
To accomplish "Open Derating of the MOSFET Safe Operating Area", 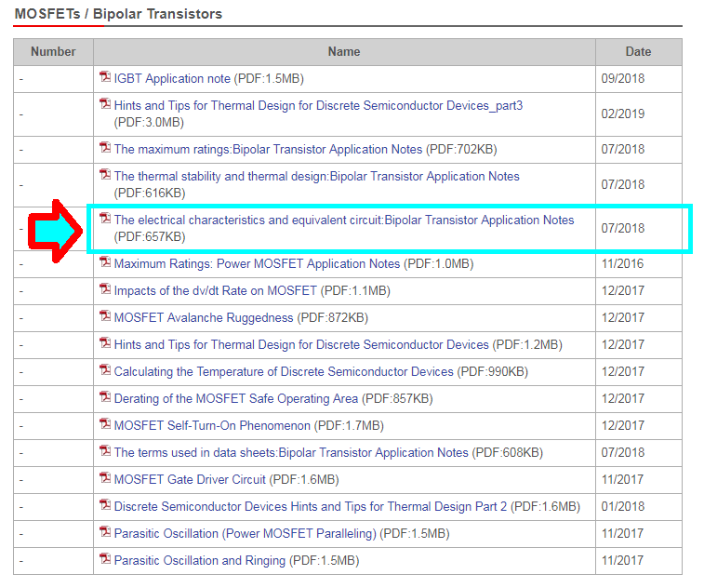I will pyautogui.click(x=236, y=398).
